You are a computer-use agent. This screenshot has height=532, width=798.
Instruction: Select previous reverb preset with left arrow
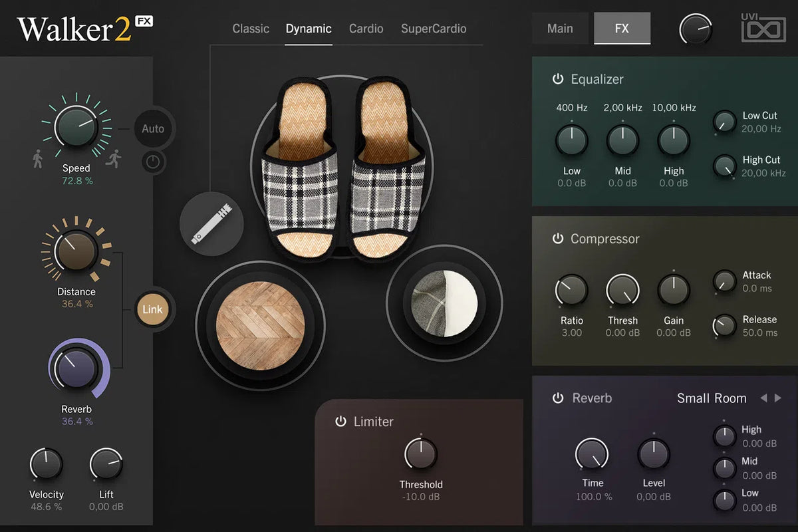point(763,398)
